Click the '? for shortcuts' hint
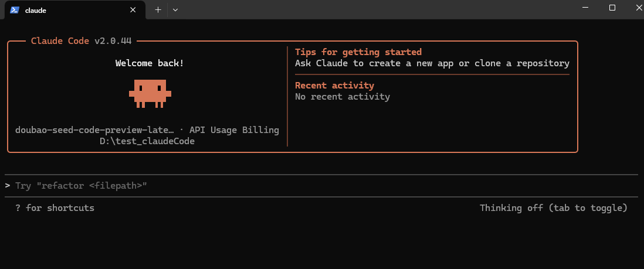This screenshot has height=269, width=644. pyautogui.click(x=55, y=208)
